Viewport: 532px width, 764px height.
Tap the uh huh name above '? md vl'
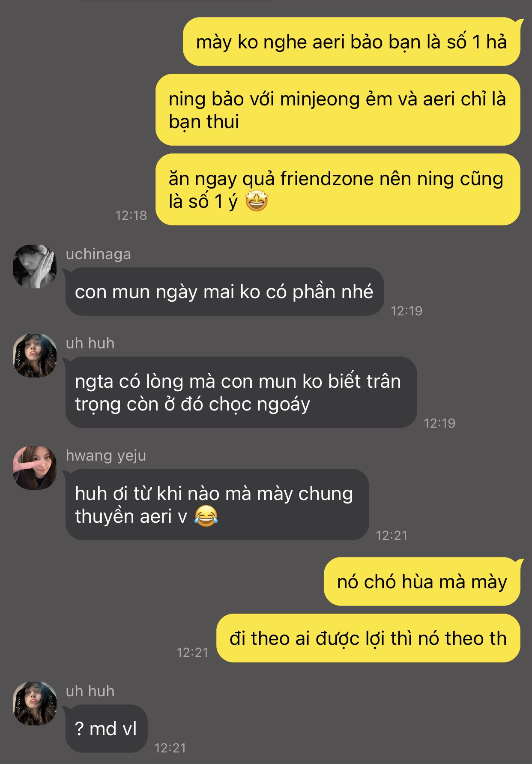(x=90, y=691)
